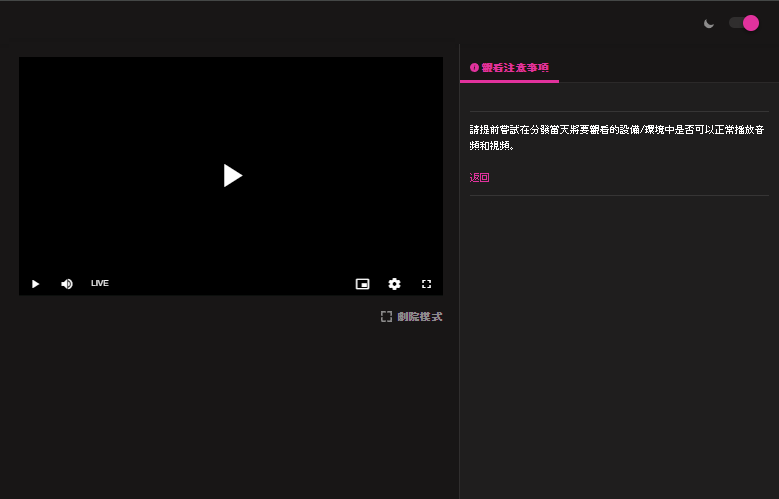
Task: Switch to 劇院模式 theater mode
Action: click(x=411, y=317)
